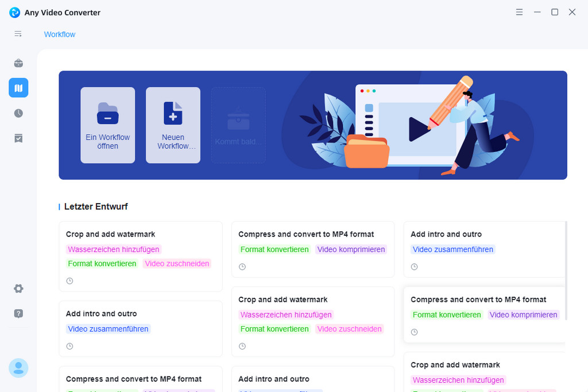
Task: Click Video komprimieren tag in highlighted right card
Action: tap(524, 315)
